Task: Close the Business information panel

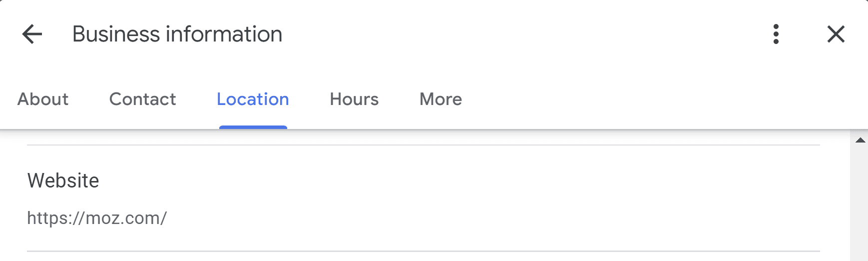Action: pyautogui.click(x=836, y=34)
